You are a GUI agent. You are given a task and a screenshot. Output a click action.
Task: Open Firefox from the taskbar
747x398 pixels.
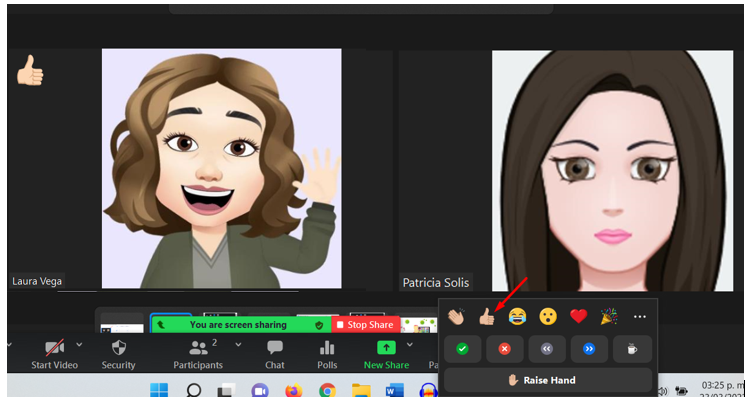tap(293, 390)
